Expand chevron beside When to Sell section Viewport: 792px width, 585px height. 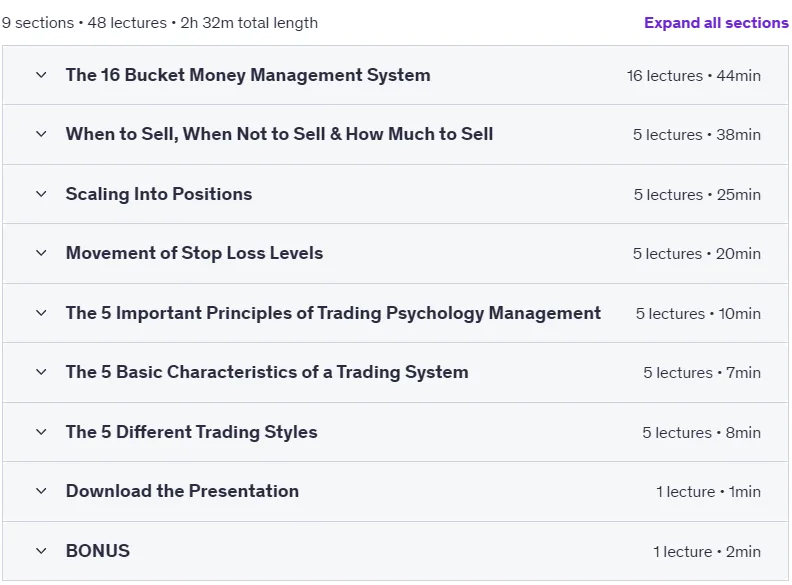tap(41, 134)
